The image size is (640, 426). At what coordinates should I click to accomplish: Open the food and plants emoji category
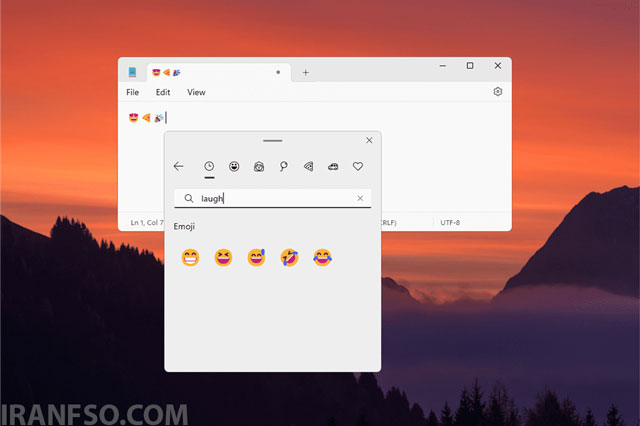[309, 166]
